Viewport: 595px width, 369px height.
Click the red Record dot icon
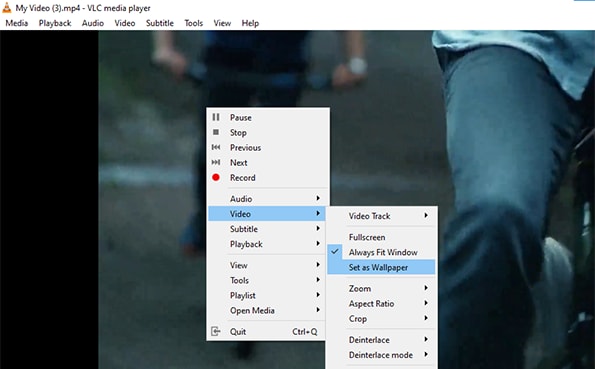(x=216, y=177)
